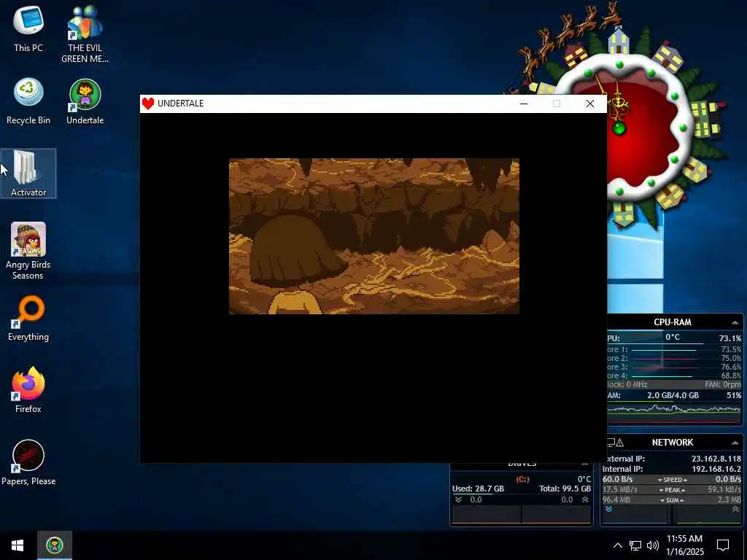This screenshot has width=747, height=560.
Task: Click the SUM label in network gadget
Action: pyautogui.click(x=672, y=500)
